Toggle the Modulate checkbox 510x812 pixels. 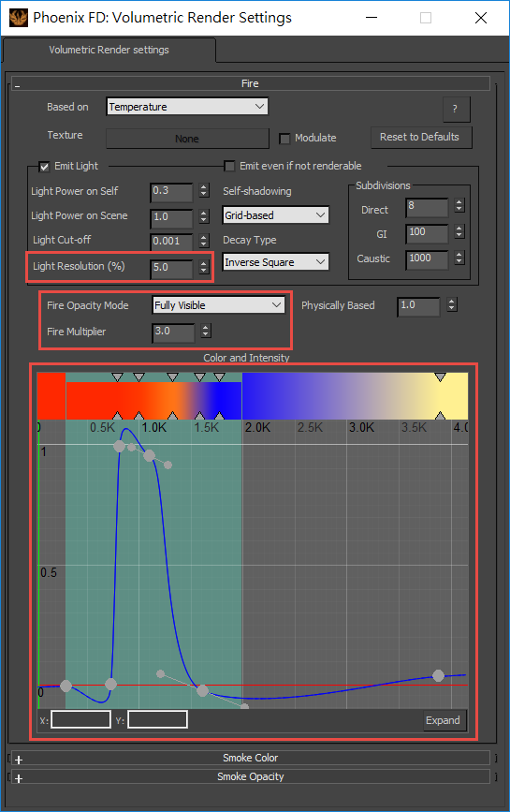[x=284, y=139]
